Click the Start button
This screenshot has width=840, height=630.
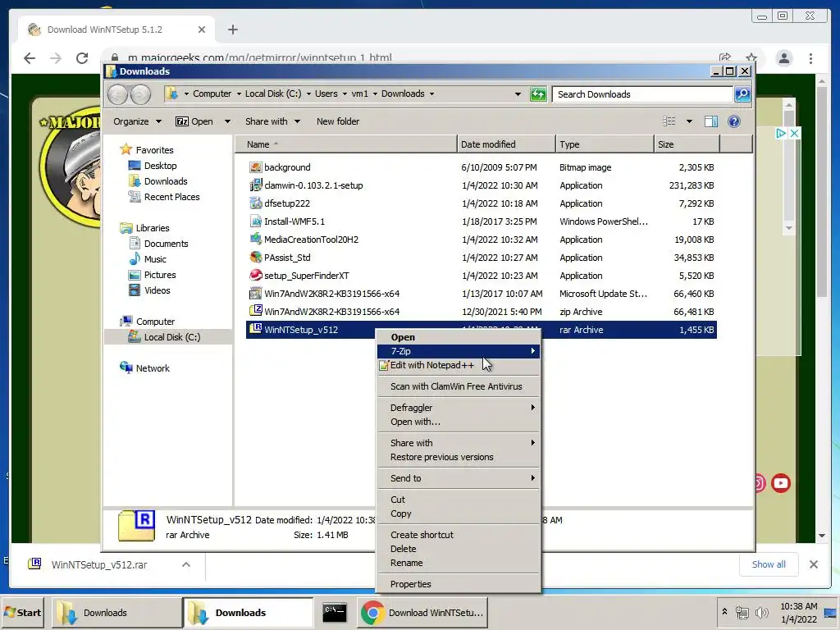22,612
